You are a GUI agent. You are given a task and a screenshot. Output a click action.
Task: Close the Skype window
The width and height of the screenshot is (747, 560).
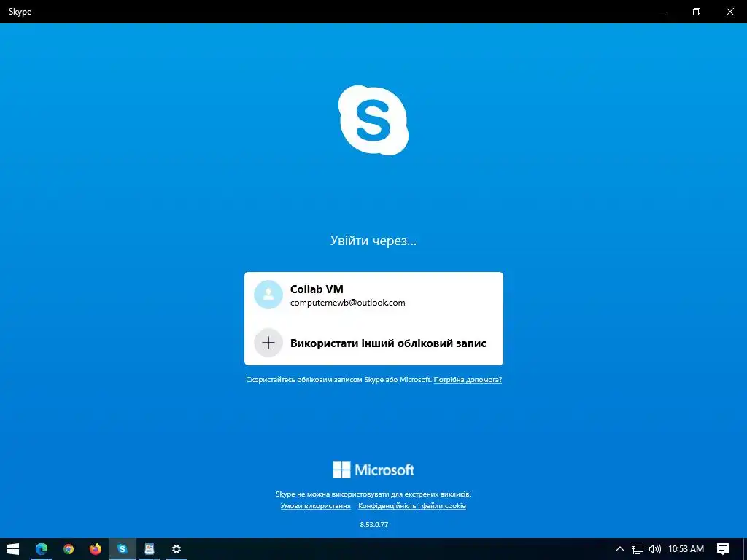[729, 12]
